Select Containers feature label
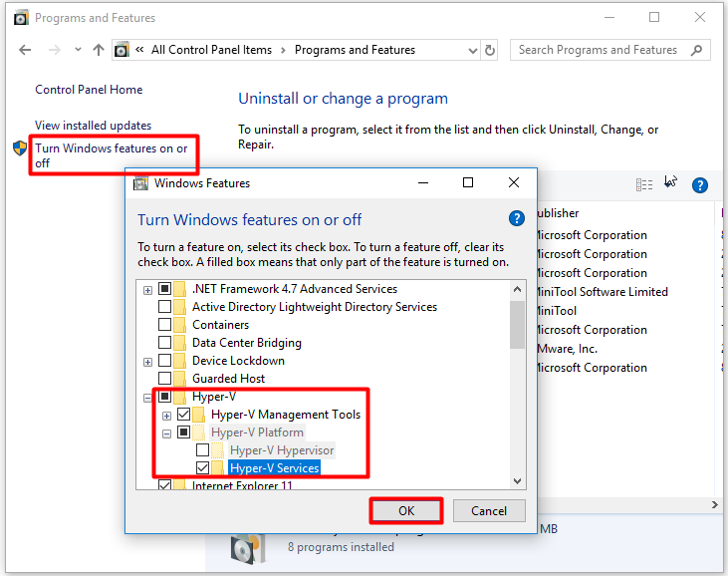The image size is (728, 576). [x=220, y=324]
